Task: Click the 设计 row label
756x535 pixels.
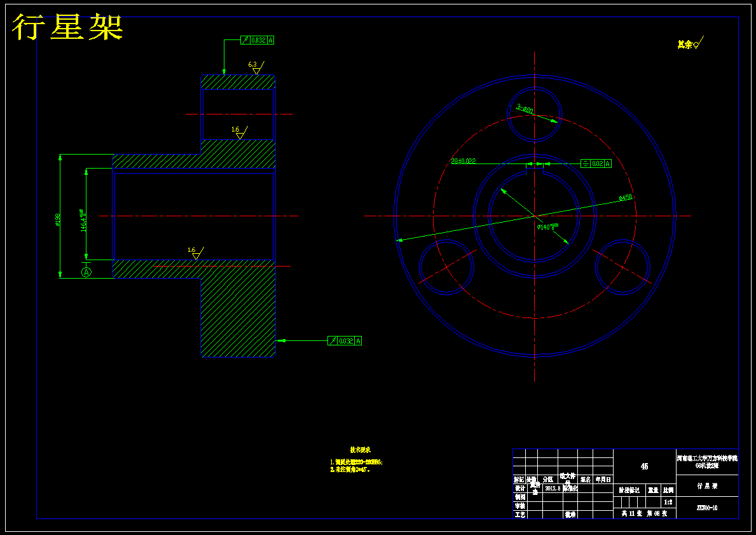Action: (519, 488)
